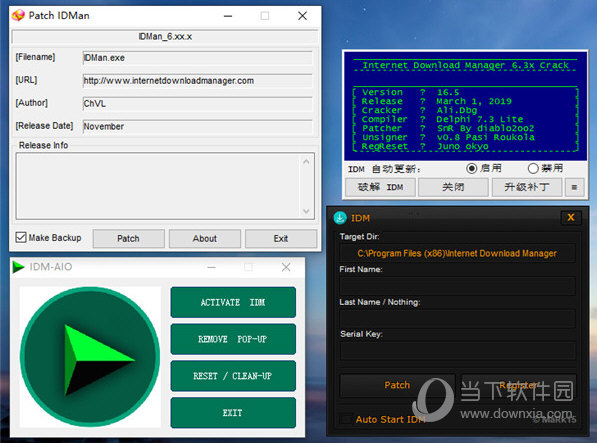Close the Patch IDMan window
The height and width of the screenshot is (443, 597).
pos(302,16)
